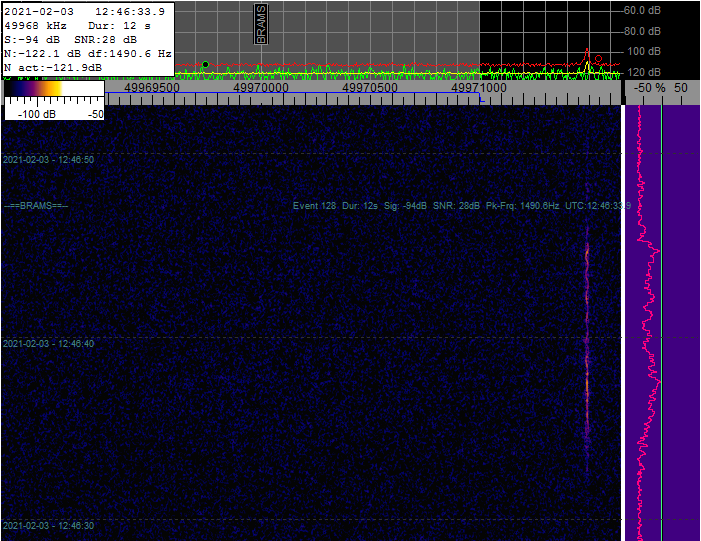The width and height of the screenshot is (701, 541).
Task: Click the spectrum peak near 1490 Hz
Action: 587,58
